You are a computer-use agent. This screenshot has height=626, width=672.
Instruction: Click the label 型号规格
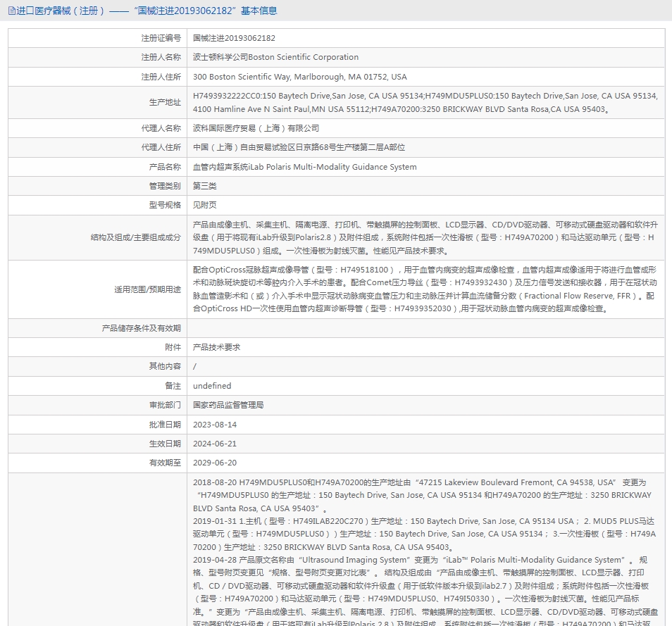click(165, 205)
